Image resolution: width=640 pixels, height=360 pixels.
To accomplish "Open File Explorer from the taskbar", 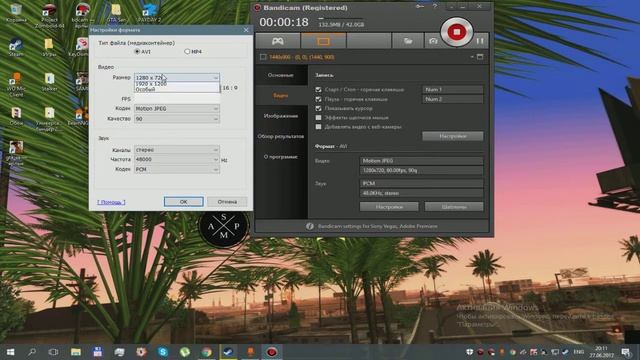I will pyautogui.click(x=76, y=352).
